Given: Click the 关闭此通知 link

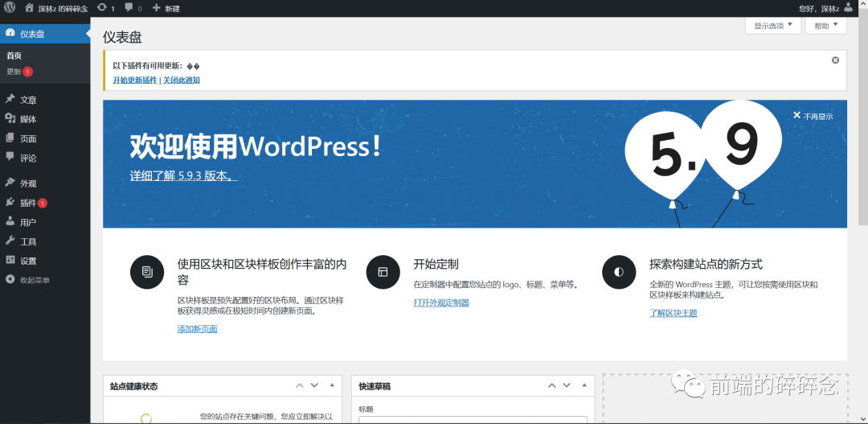Looking at the screenshot, I should (182, 80).
